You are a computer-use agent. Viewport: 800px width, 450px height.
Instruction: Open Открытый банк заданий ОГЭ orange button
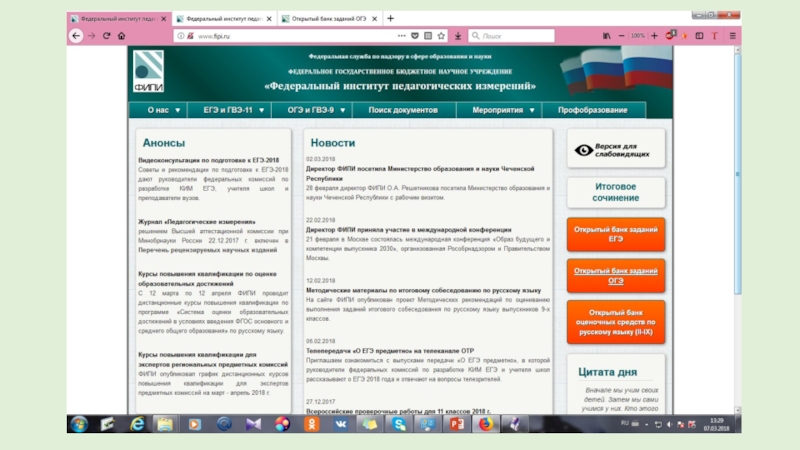click(x=616, y=276)
